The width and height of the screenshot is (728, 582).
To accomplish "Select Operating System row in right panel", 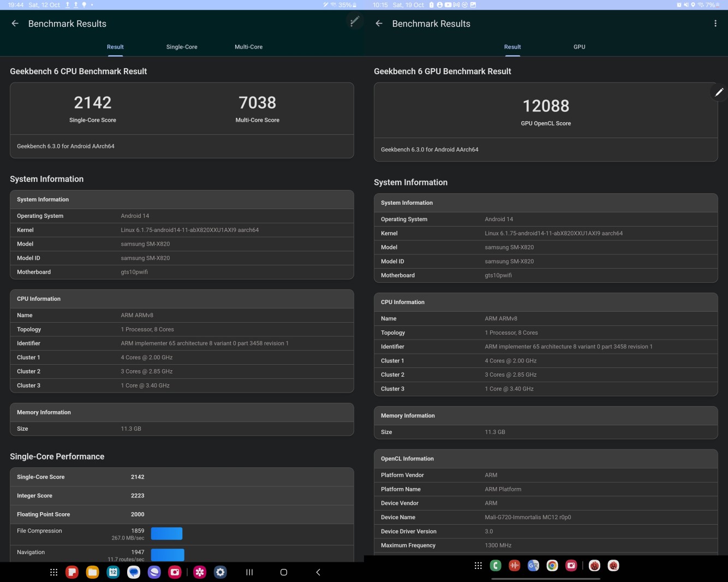I will (x=546, y=219).
